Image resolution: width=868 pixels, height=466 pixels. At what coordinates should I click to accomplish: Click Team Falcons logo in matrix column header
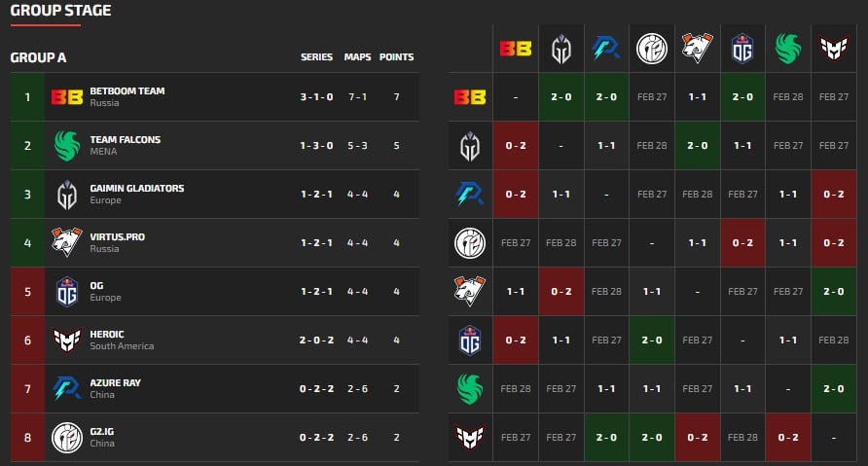coord(788,49)
